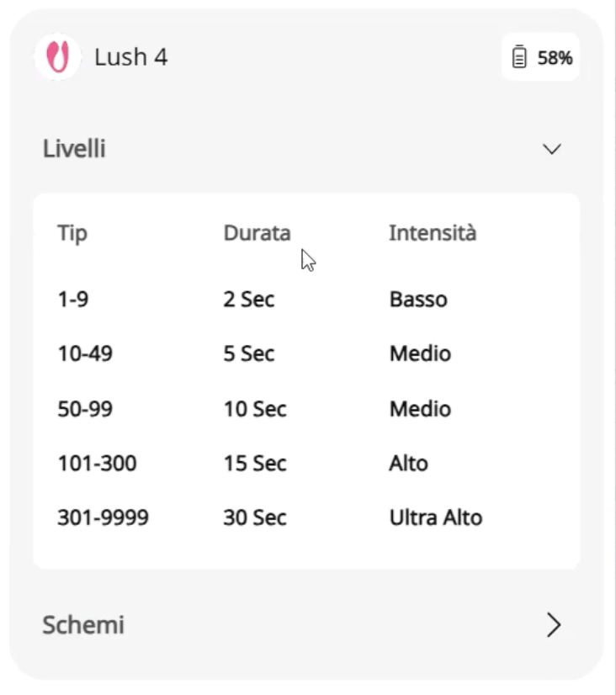This screenshot has height=695, width=616.
Task: Click the Intensità column header
Action: (433, 233)
